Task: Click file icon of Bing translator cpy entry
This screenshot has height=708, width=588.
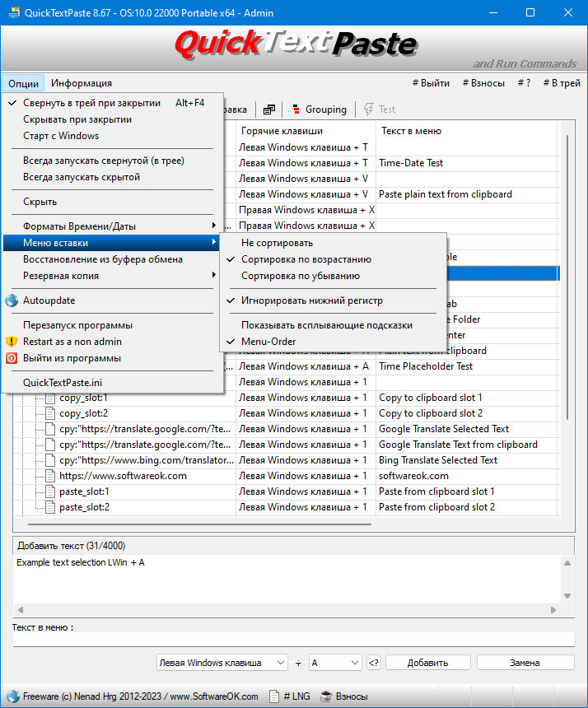Action: click(x=50, y=460)
